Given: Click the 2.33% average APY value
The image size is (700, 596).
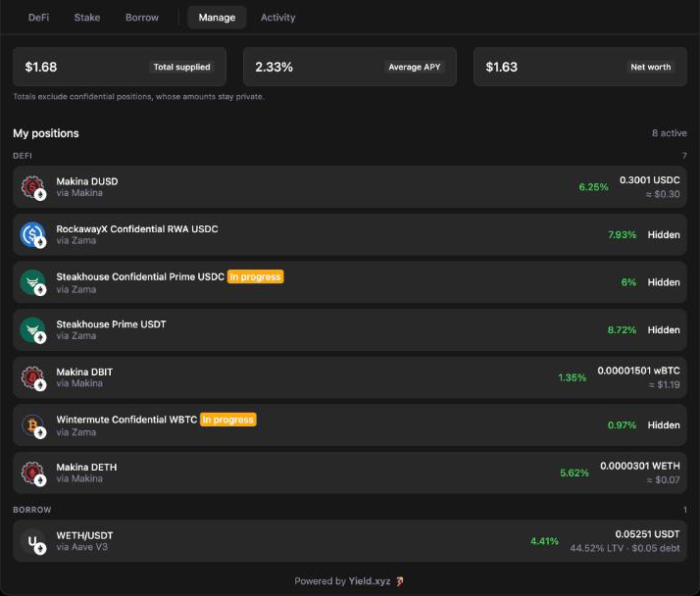Looking at the screenshot, I should tap(275, 67).
